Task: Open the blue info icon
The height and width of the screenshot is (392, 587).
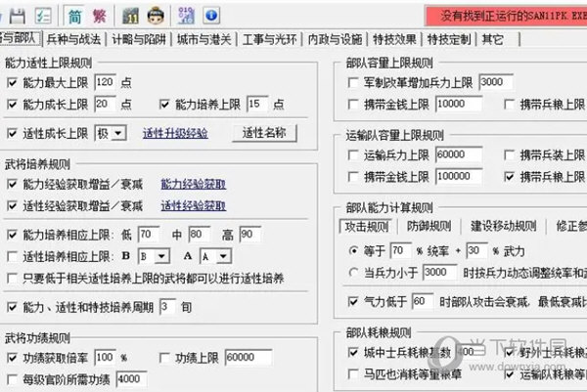Action: (211, 16)
